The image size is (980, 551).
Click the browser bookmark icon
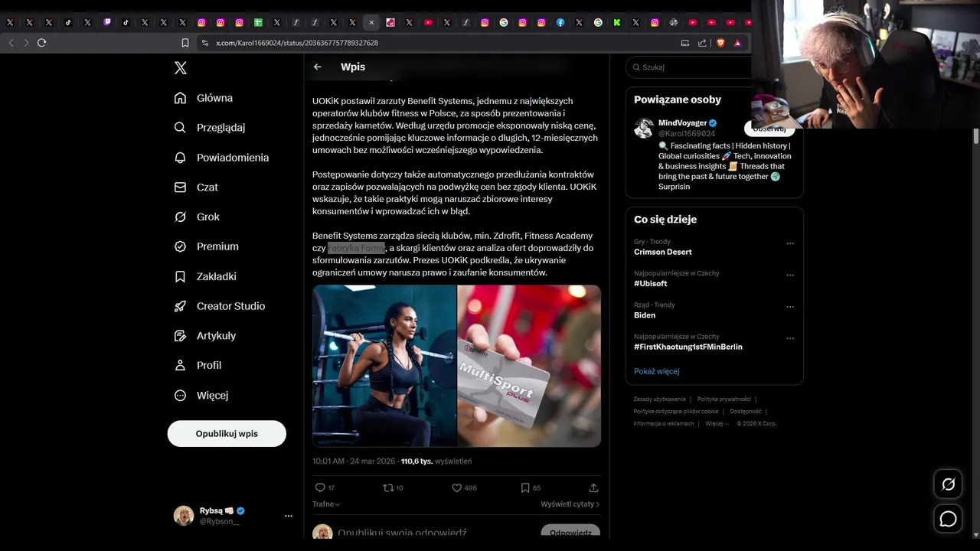(185, 43)
